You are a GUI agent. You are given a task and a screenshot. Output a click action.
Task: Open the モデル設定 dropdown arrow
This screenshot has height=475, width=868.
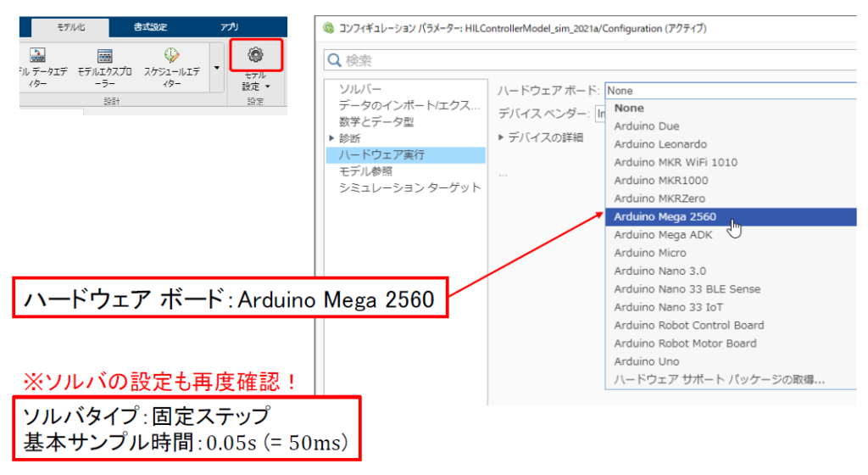coord(268,87)
